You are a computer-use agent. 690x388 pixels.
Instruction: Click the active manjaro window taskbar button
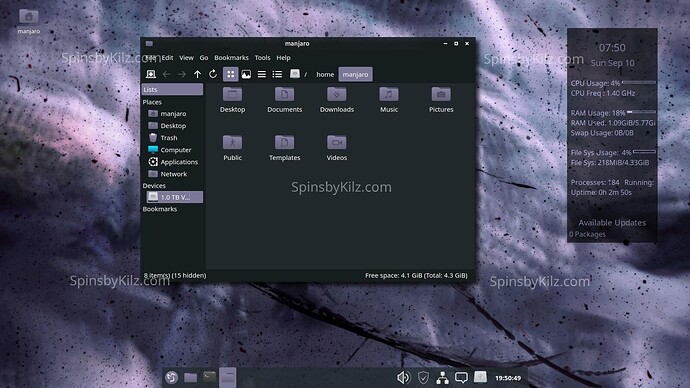click(x=228, y=377)
